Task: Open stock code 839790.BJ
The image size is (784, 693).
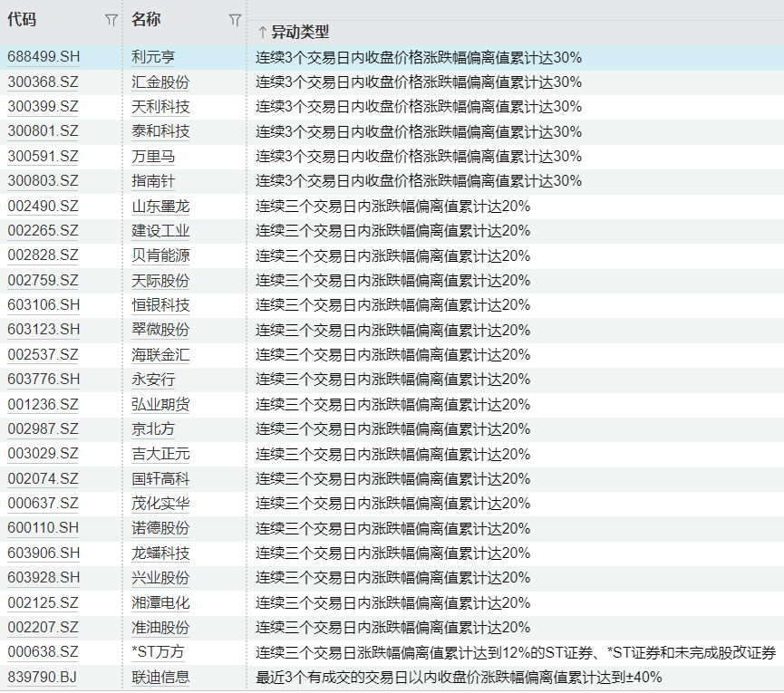Action: pyautogui.click(x=43, y=677)
